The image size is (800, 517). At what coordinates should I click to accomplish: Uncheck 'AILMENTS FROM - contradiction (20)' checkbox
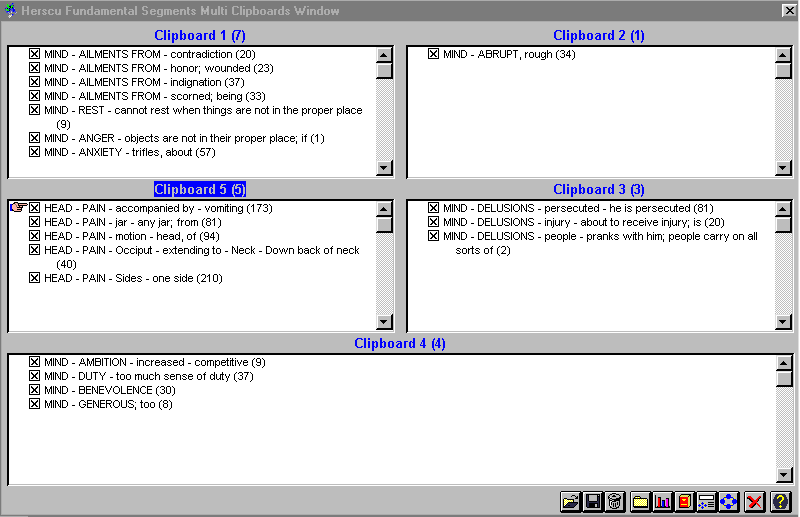(x=34, y=54)
